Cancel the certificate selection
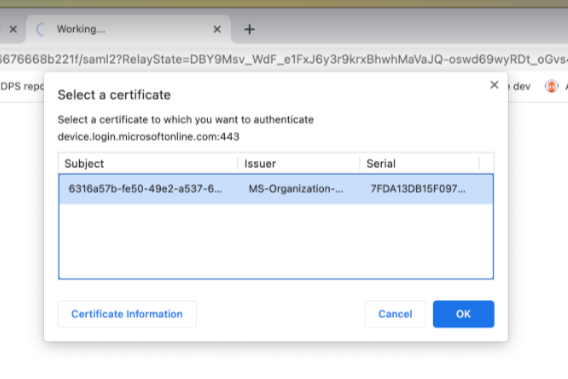 click(x=395, y=314)
